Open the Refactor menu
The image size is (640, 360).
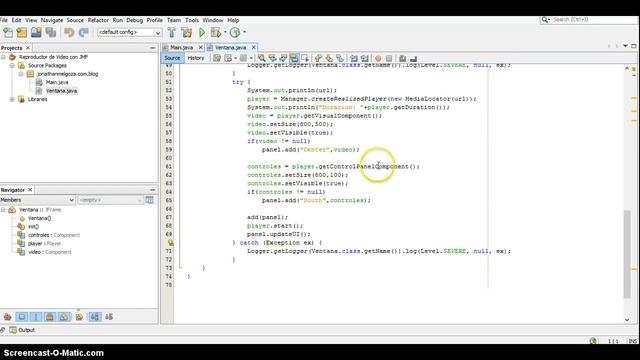coord(98,20)
